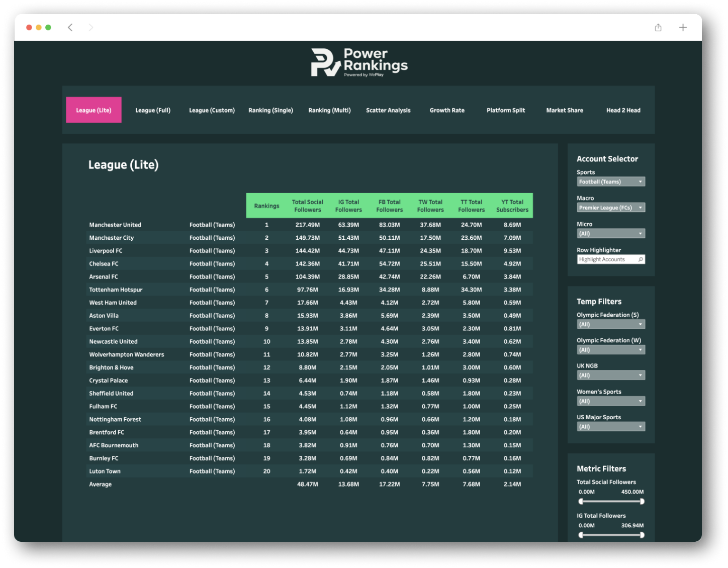Click AFC Bournemouth team name
The image size is (728, 568).
click(114, 445)
